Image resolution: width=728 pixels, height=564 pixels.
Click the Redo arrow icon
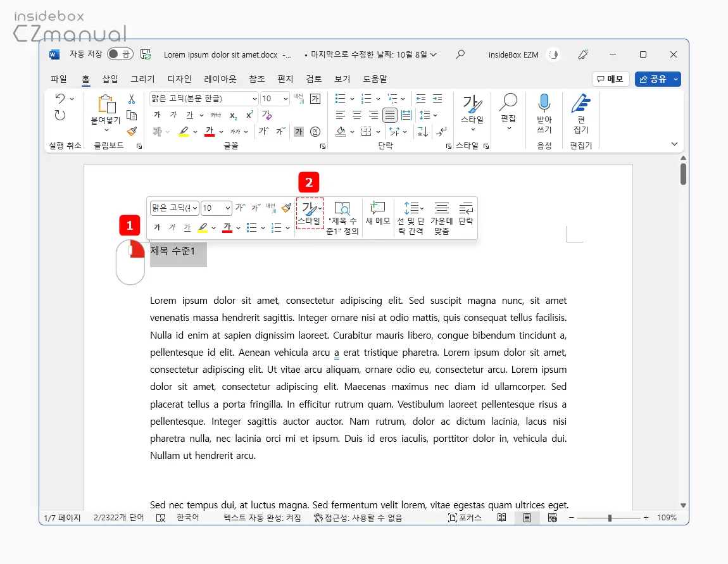(60, 115)
